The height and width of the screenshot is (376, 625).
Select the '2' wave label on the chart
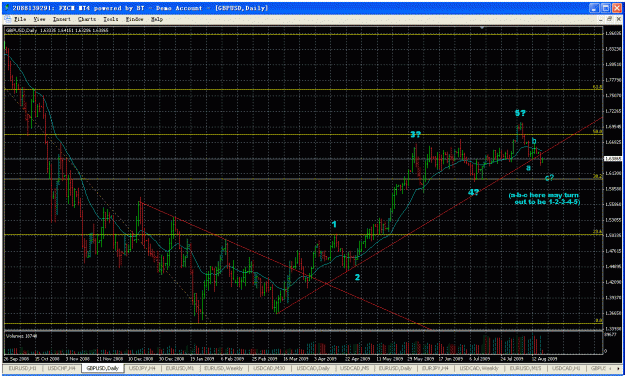coord(358,277)
